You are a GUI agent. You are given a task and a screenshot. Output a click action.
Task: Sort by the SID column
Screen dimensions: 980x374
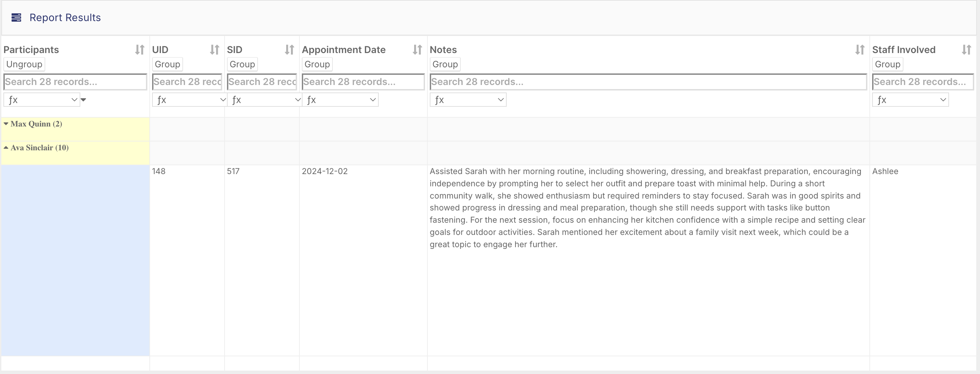(x=290, y=50)
